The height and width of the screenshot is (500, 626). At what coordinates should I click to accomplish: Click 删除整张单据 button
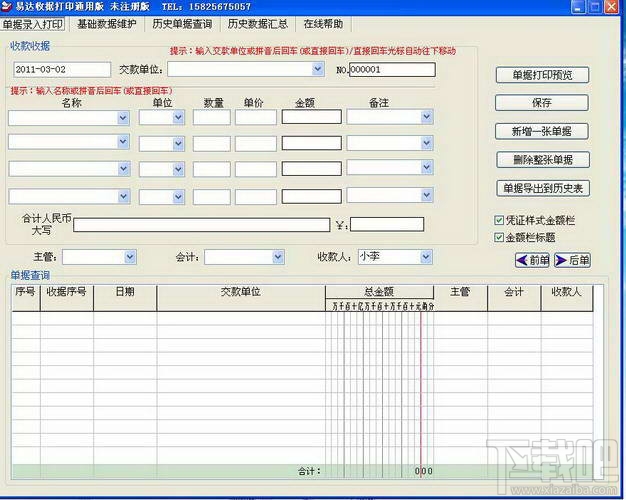[543, 160]
